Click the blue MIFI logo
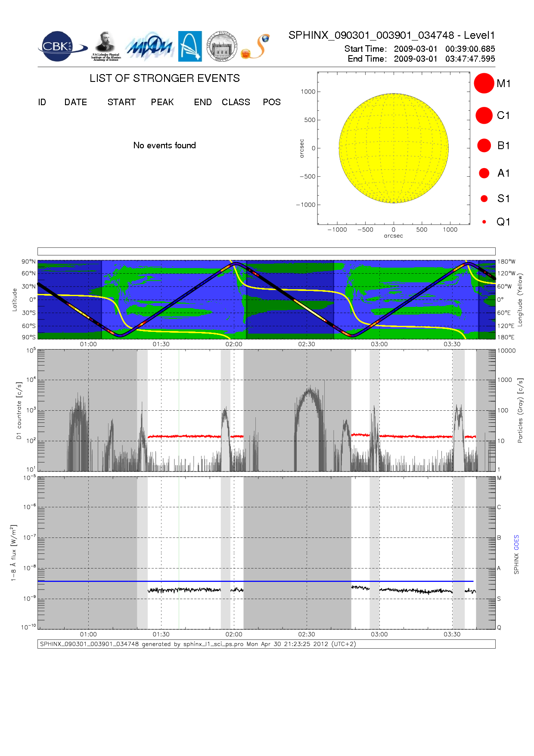This screenshot has width=534, height=756. click(149, 47)
